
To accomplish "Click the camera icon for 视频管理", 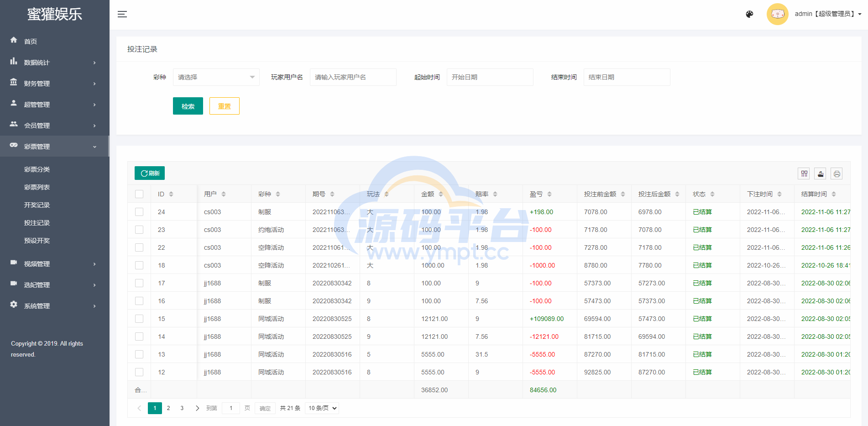I will (14, 263).
